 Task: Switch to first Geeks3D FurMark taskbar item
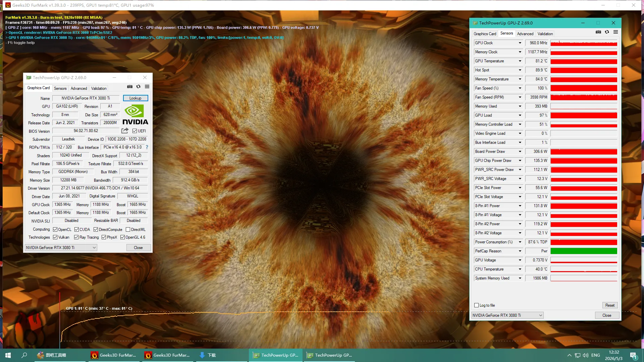coord(114,355)
